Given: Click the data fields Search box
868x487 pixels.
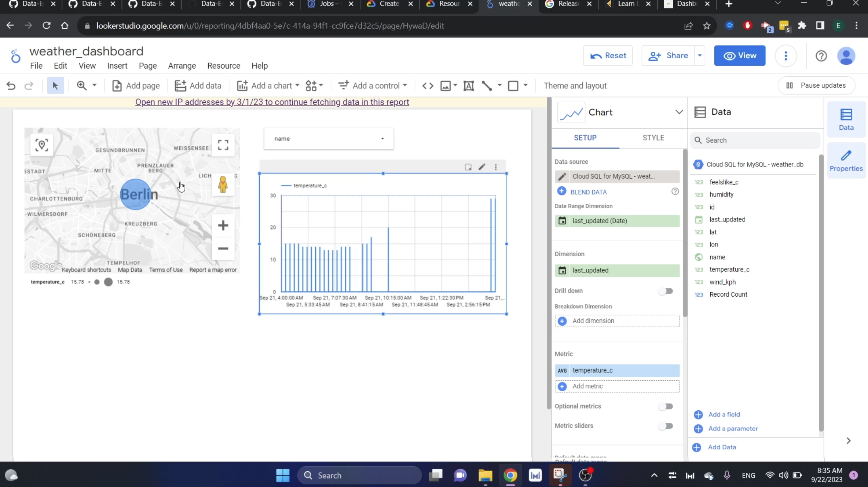Looking at the screenshot, I should tap(755, 140).
